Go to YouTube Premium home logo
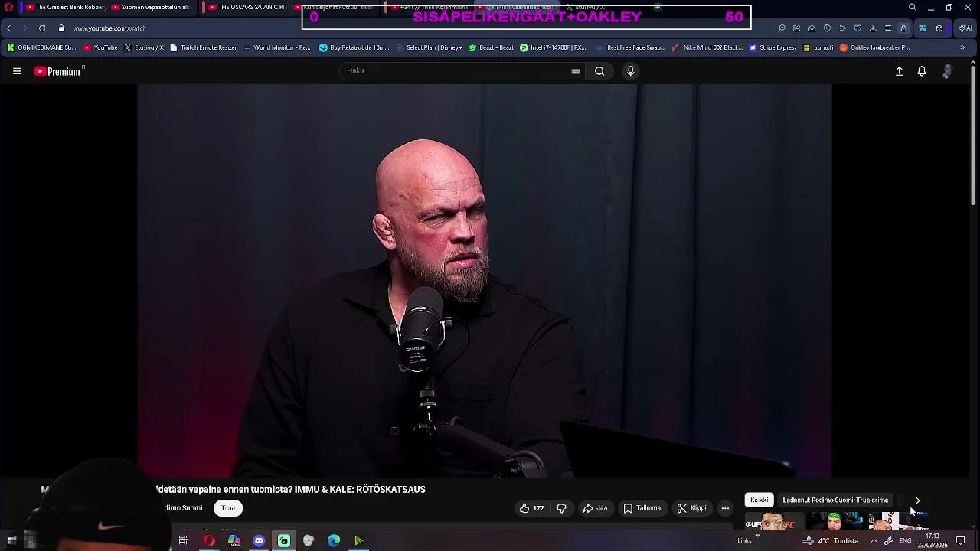This screenshot has width=980, height=551. [58, 71]
